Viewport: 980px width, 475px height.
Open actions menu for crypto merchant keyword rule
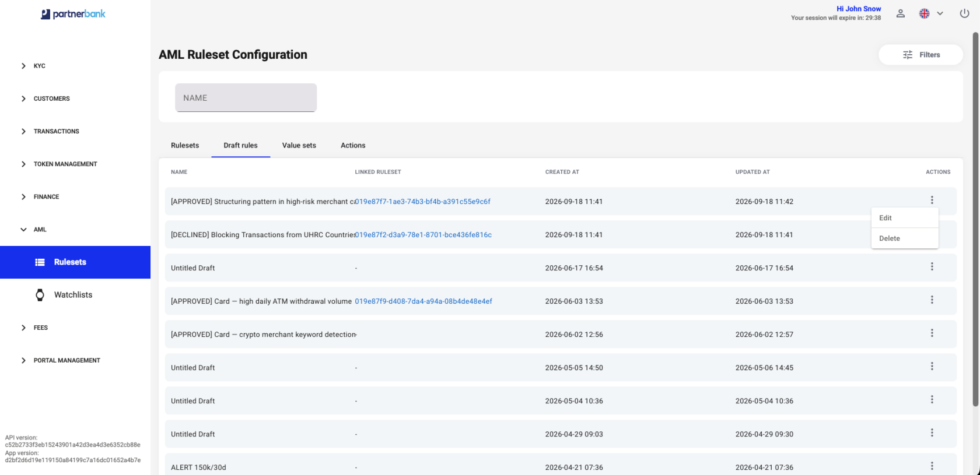(932, 333)
